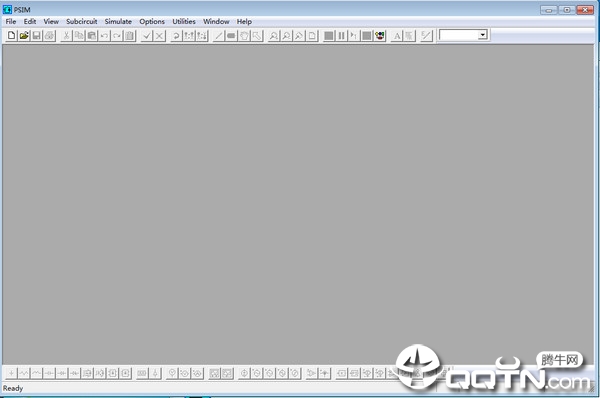Open the Edit menu

tap(30, 21)
